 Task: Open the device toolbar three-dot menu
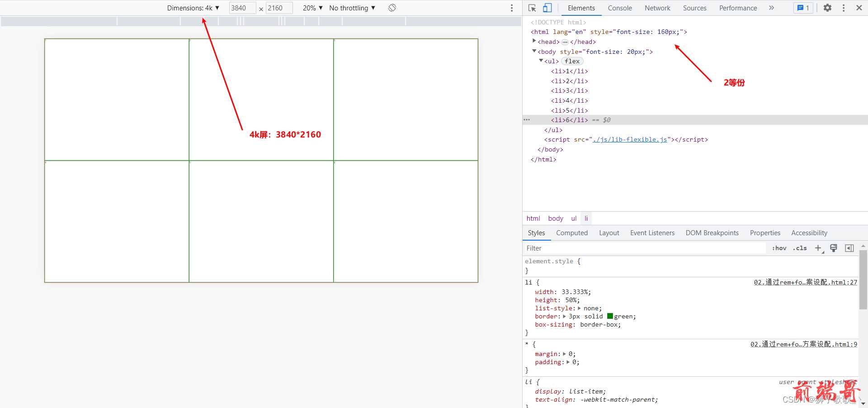[x=512, y=8]
